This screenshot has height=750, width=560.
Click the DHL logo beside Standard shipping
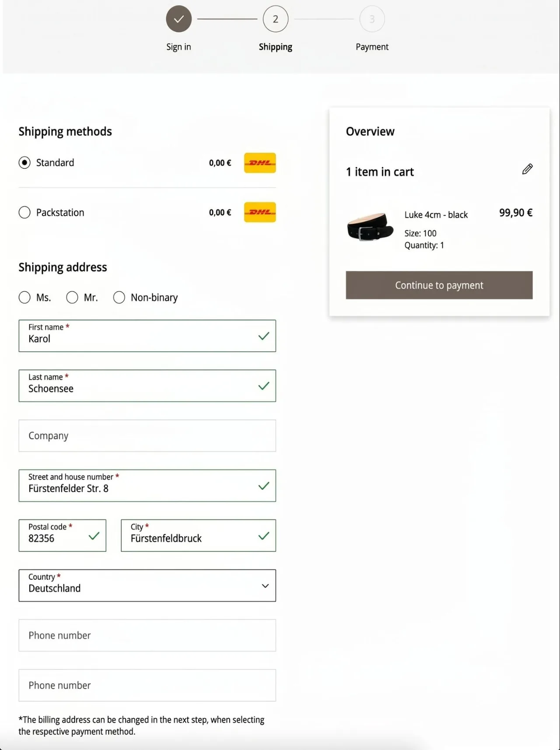coord(260,163)
